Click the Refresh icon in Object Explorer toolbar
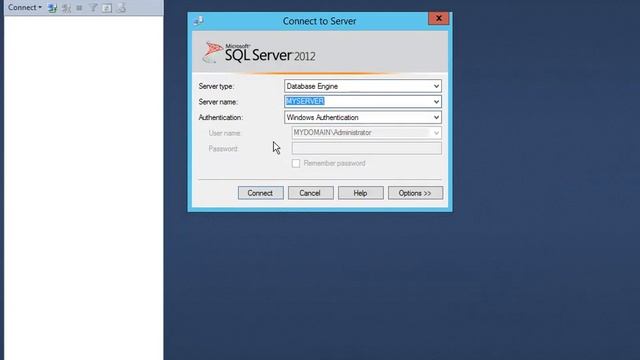The image size is (640, 360). tap(107, 8)
